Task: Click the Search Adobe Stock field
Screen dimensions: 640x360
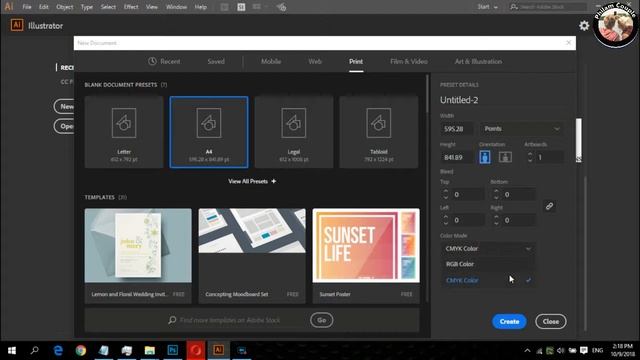Action: click(548, 7)
